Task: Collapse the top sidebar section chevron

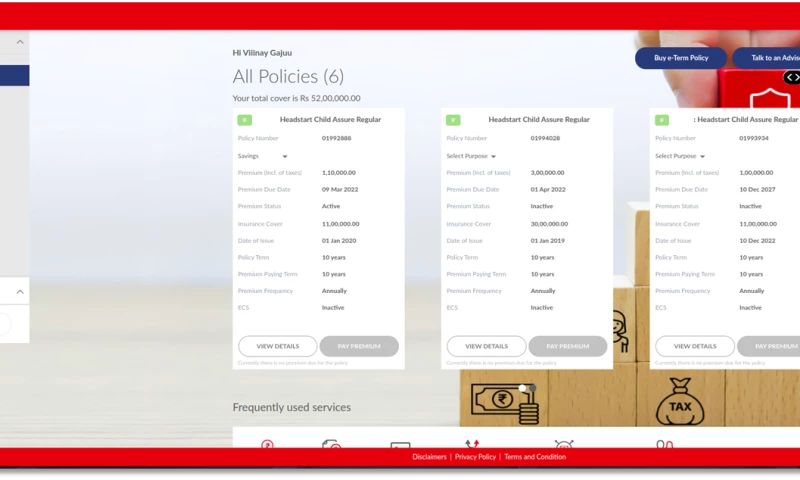Action: [x=20, y=42]
